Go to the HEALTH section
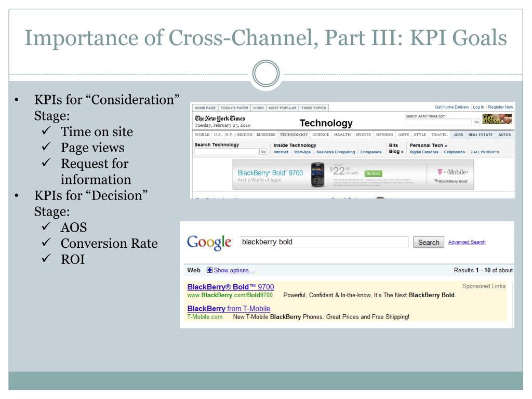This screenshot has height=399, width=532. [x=342, y=135]
